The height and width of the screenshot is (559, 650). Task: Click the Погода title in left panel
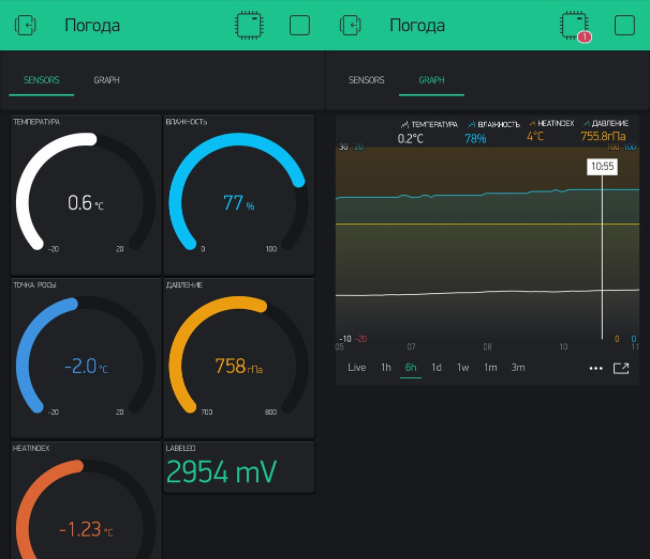pyautogui.click(x=92, y=25)
